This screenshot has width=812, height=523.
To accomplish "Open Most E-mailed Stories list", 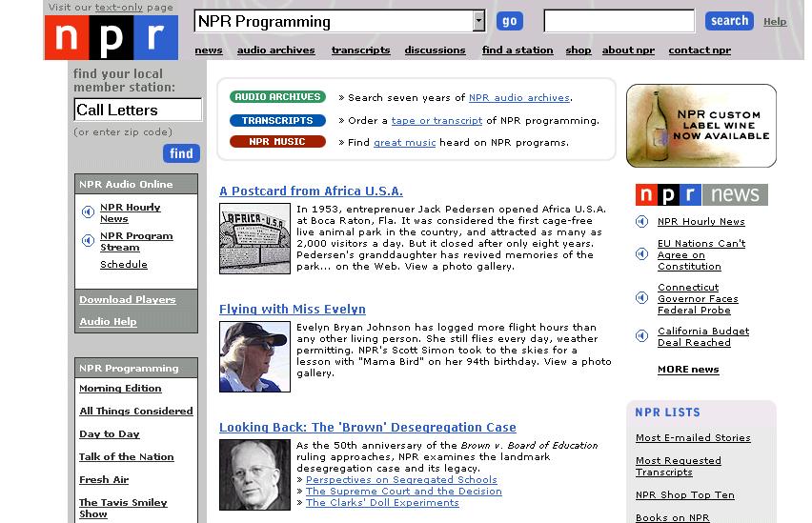I will click(693, 438).
